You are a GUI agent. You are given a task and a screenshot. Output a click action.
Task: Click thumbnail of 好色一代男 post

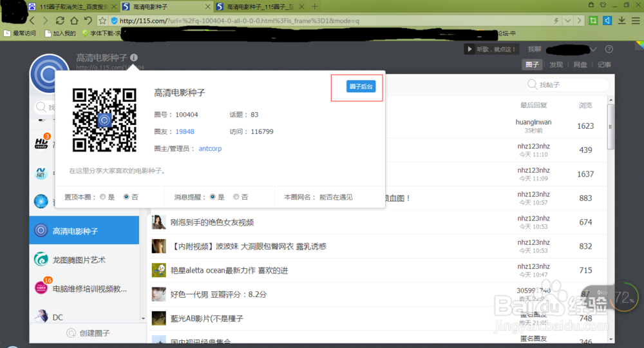[x=158, y=294]
